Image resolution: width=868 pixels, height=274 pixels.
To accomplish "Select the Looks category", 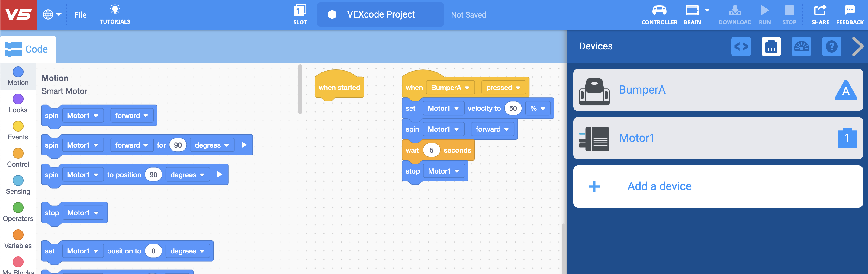I will coord(18,104).
